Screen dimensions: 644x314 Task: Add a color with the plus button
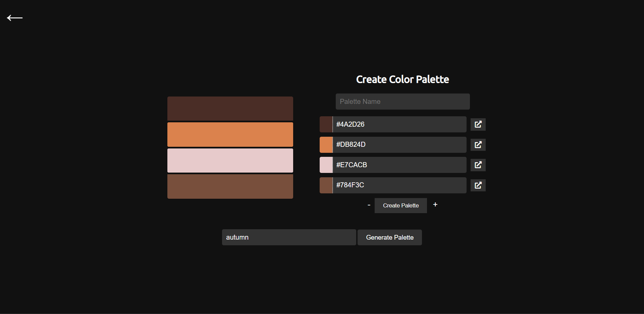[435, 204]
